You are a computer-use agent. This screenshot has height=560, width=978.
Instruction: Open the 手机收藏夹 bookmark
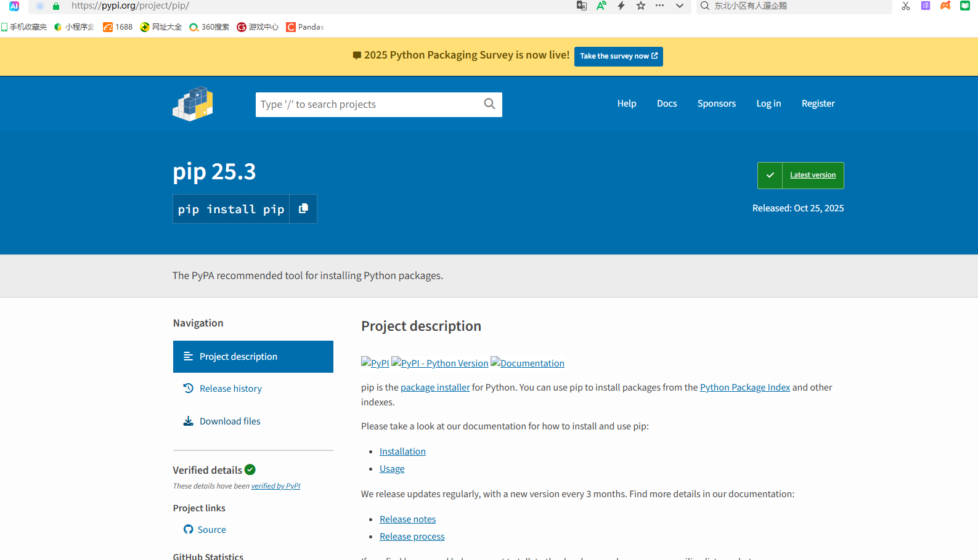[x=24, y=27]
